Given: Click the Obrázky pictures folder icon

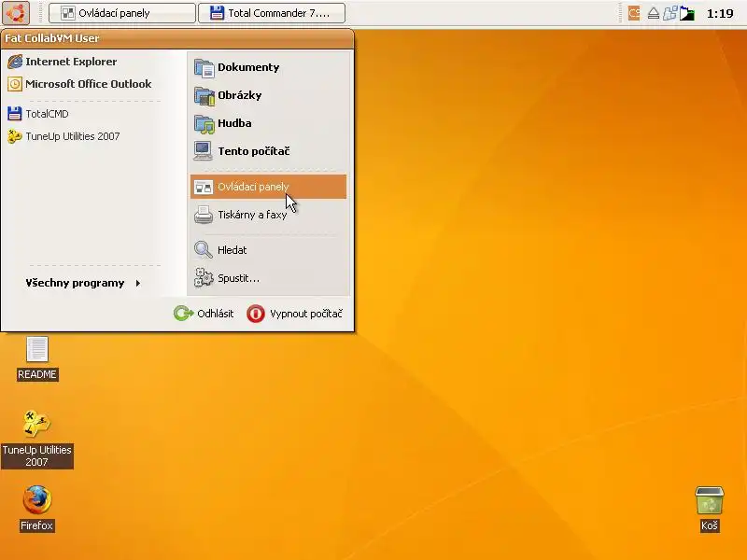Looking at the screenshot, I should (204, 96).
